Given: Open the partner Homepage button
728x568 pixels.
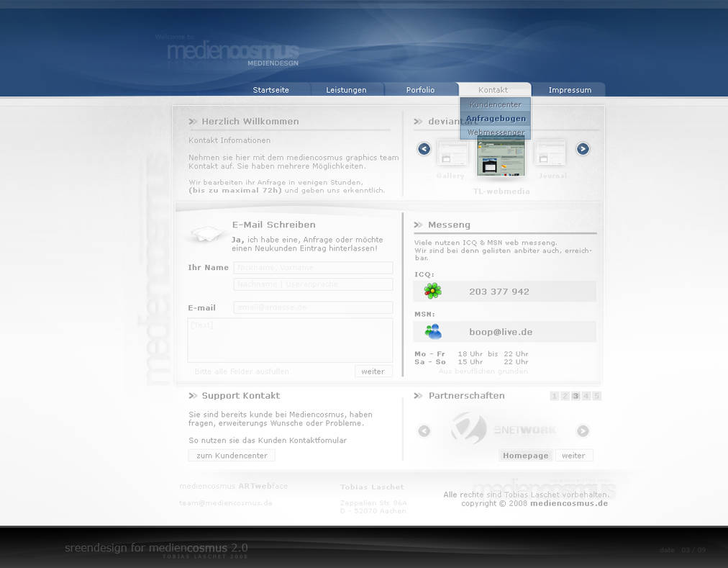Looking at the screenshot, I should click(525, 456).
